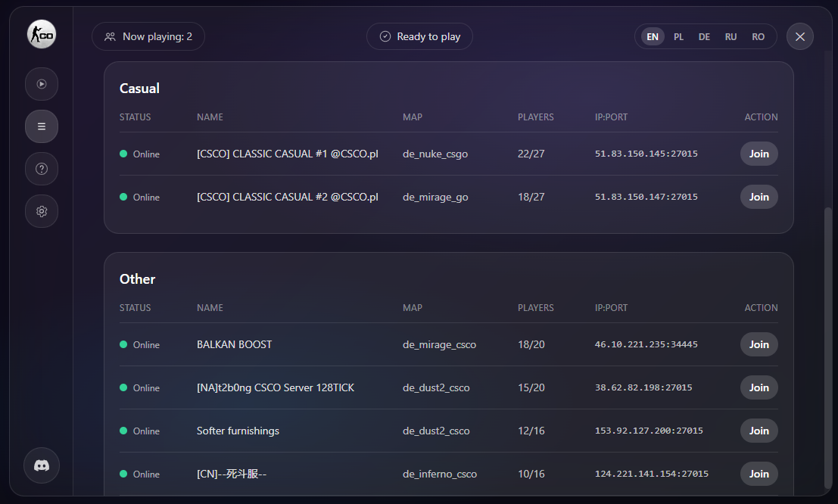The height and width of the screenshot is (504, 838).
Task: Click the Ready to play checkmark icon
Action: 387,36
